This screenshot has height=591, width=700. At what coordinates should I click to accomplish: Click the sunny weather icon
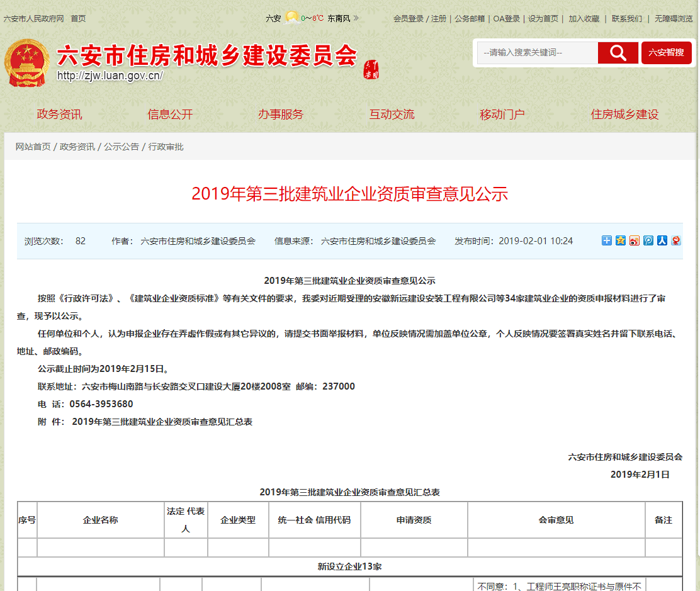coord(291,18)
